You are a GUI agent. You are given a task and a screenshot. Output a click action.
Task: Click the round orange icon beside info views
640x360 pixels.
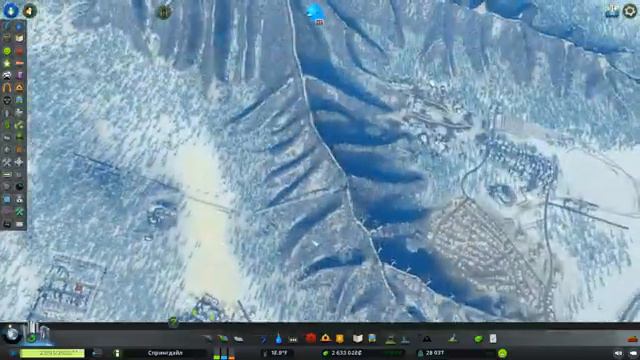click(x=29, y=11)
